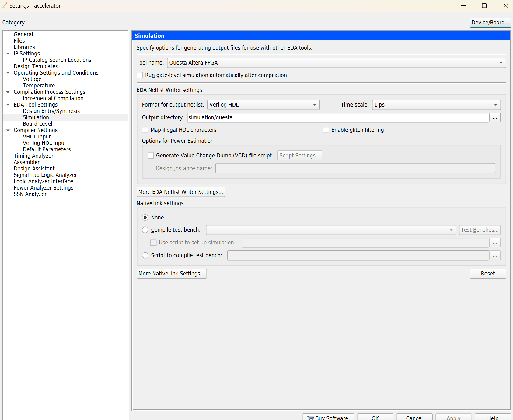Select Default Parameters
This screenshot has height=420, width=513.
tap(47, 149)
